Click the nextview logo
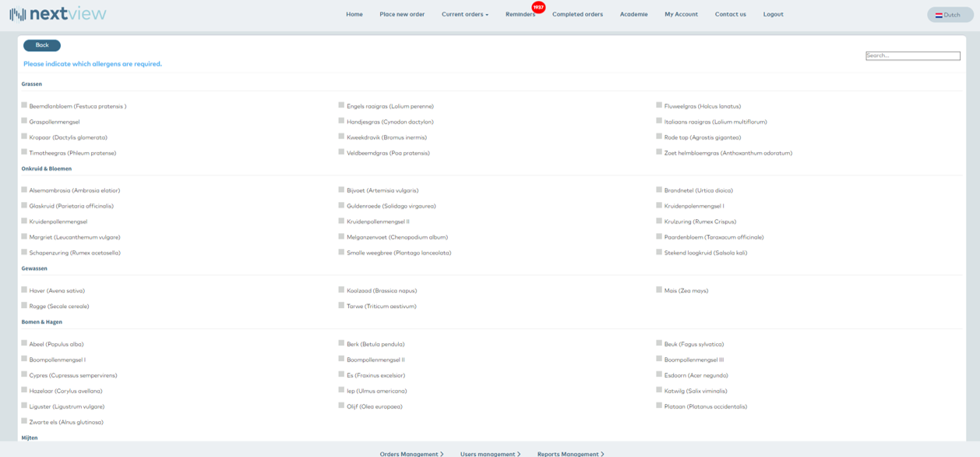980x457 pixels. [x=58, y=14]
